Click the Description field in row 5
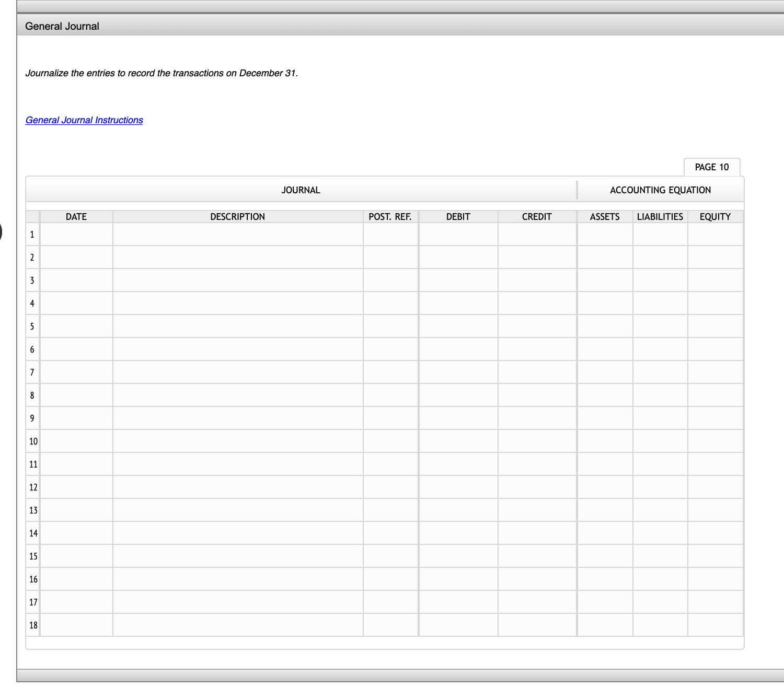784x699 pixels. point(237,326)
